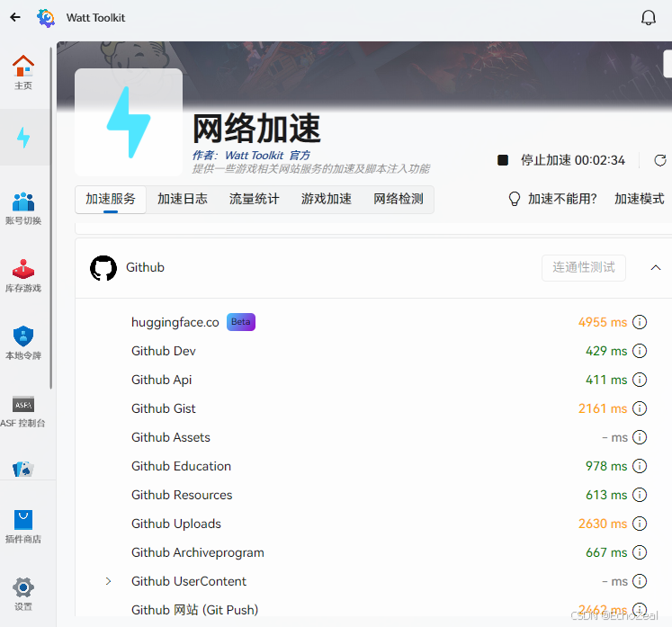The image size is (672, 627).
Task: Select Github Archiveprogram entry
Action: 198,552
